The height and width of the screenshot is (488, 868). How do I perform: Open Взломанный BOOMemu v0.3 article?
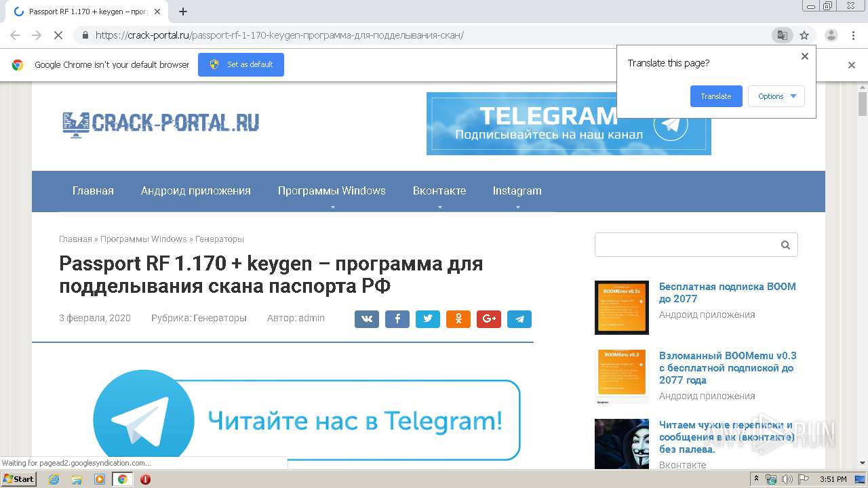pos(728,368)
